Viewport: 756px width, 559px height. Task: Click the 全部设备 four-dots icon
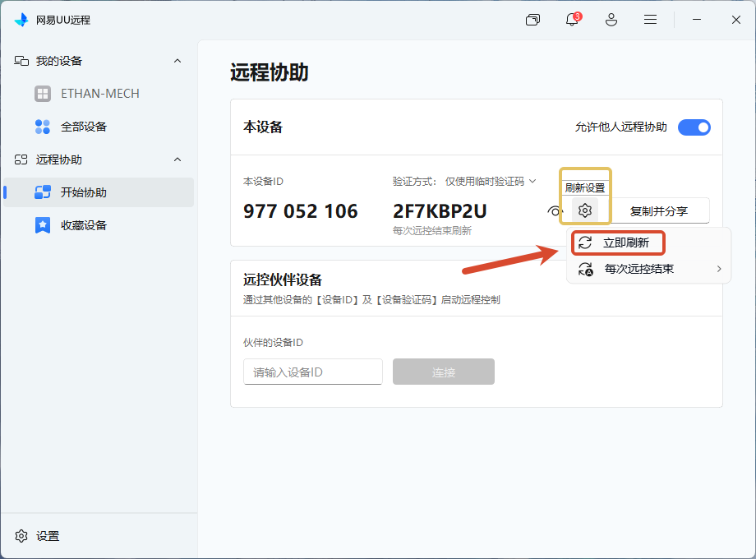(x=43, y=127)
